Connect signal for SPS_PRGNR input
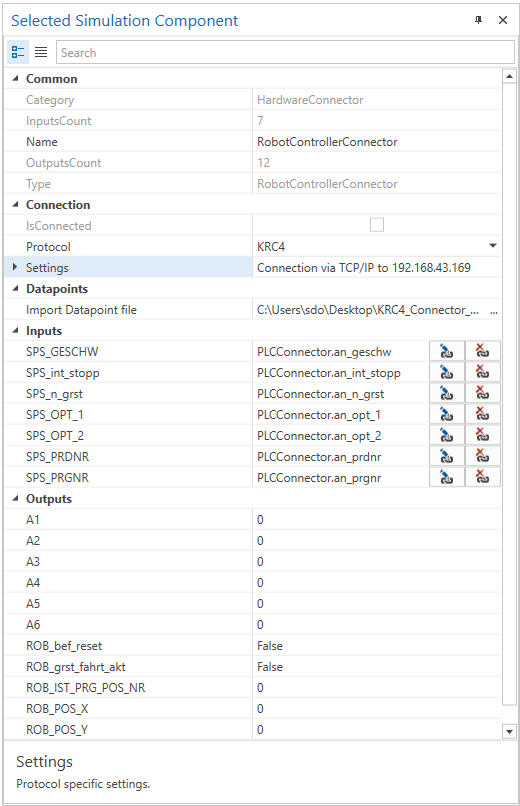The image size is (520, 806). pyautogui.click(x=447, y=478)
